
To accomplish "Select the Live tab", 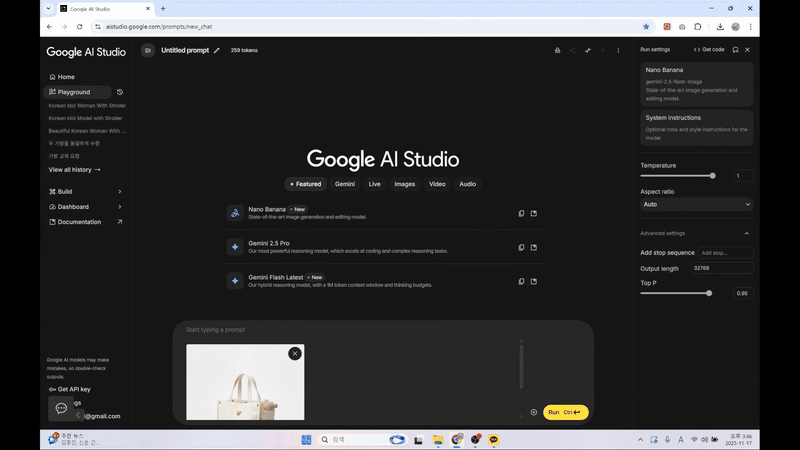I will pos(374,184).
